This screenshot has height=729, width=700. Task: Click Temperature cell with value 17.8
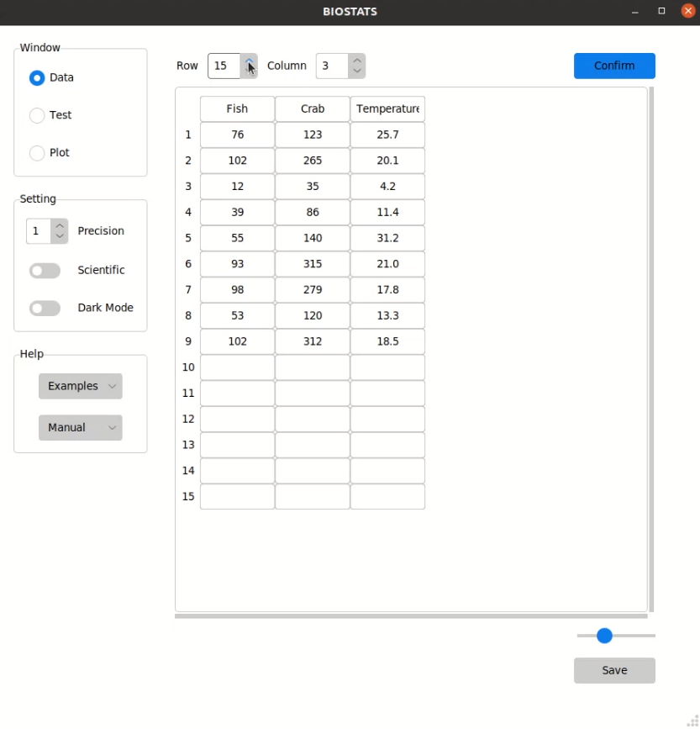tap(388, 289)
